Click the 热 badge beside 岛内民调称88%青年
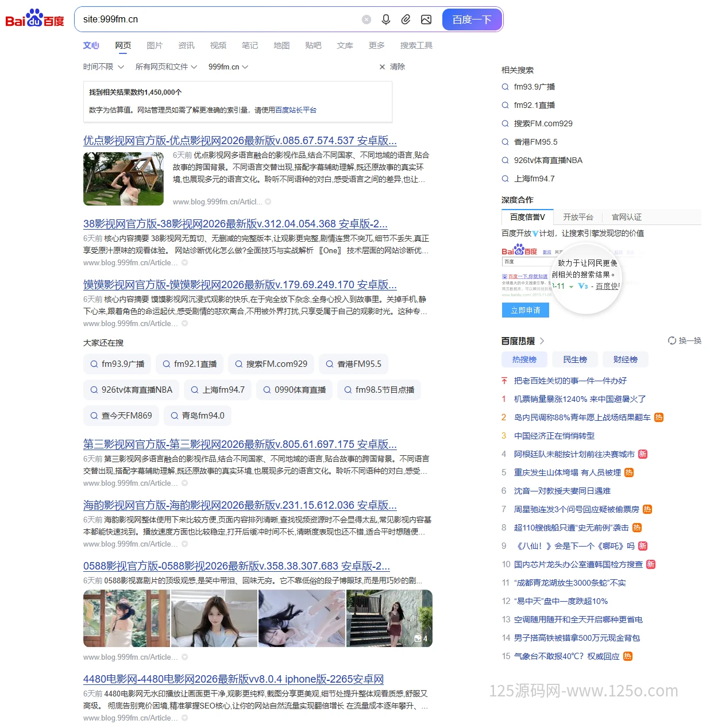The height and width of the screenshot is (728, 710). pyautogui.click(x=659, y=417)
